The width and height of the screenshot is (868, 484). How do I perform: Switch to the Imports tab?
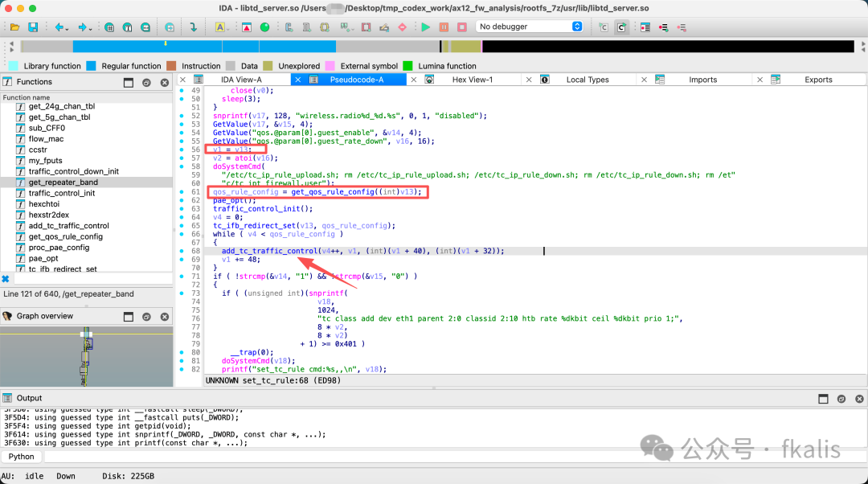pyautogui.click(x=703, y=80)
